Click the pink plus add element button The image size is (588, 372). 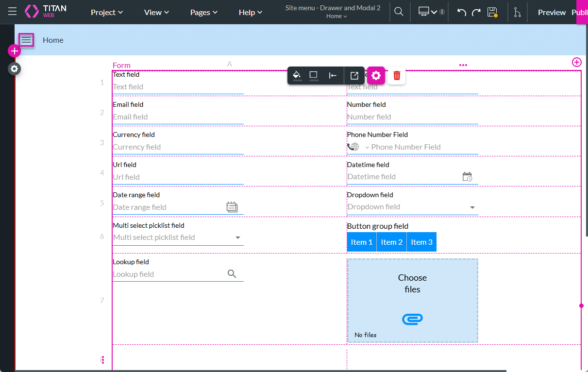coord(14,51)
